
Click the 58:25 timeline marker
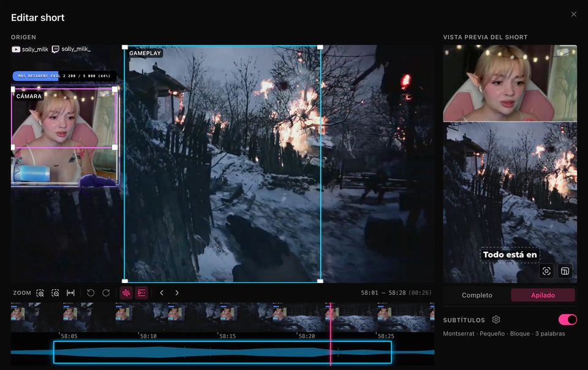386,336
